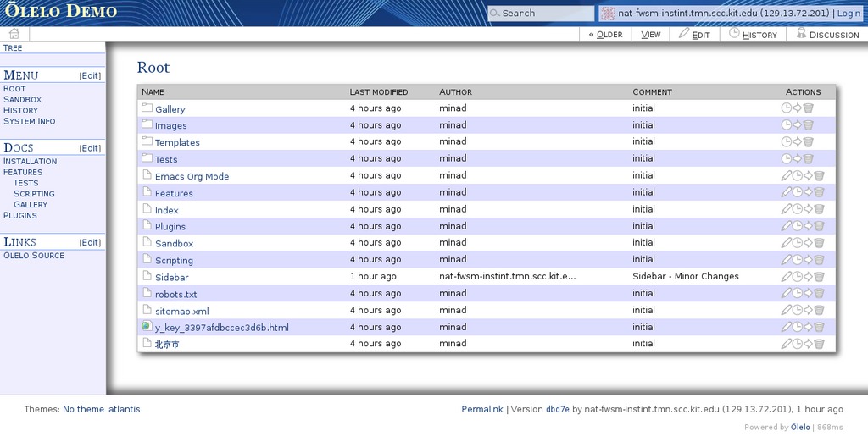Click move arrow icon for sitemap.xml row

808,311
